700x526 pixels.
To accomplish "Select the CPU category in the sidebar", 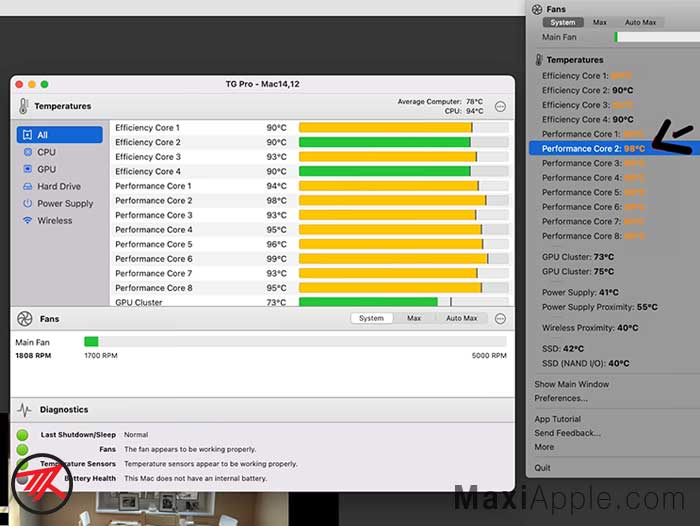I will (46, 152).
